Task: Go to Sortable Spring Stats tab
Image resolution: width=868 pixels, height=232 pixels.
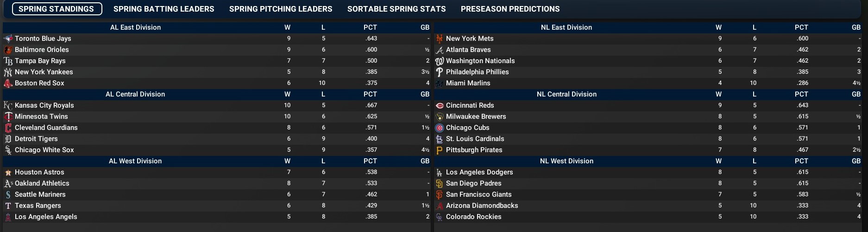Action: point(396,9)
